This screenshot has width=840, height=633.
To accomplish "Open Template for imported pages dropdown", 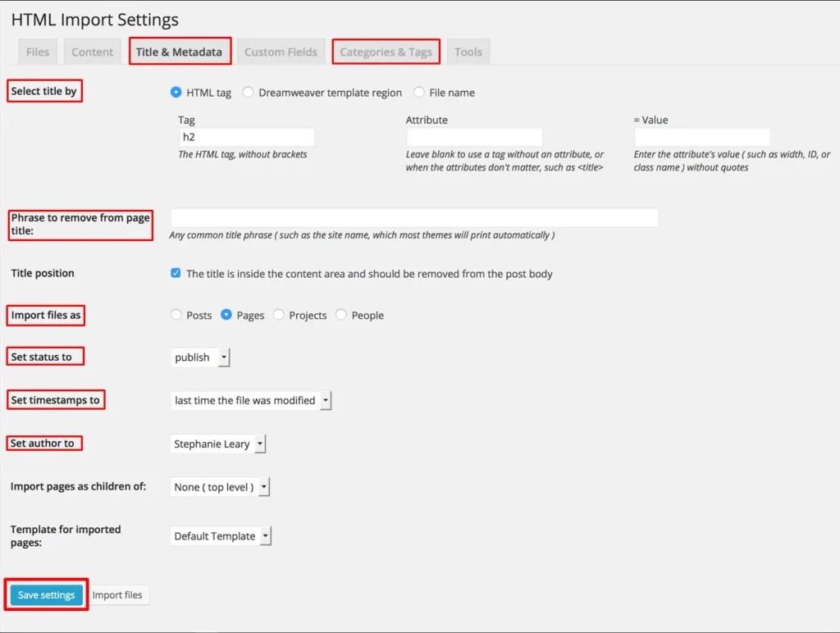I will [221, 536].
